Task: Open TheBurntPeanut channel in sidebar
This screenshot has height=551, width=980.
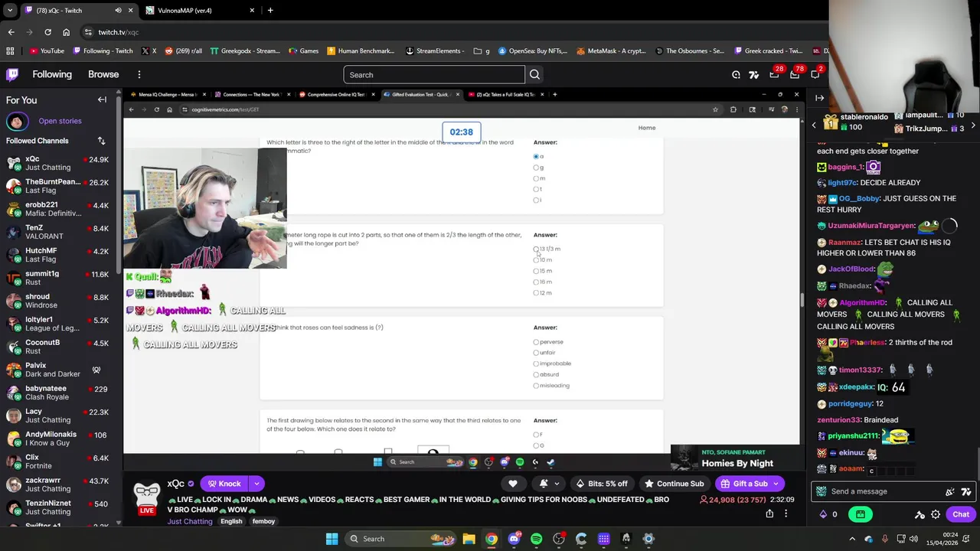Action: tap(60, 186)
